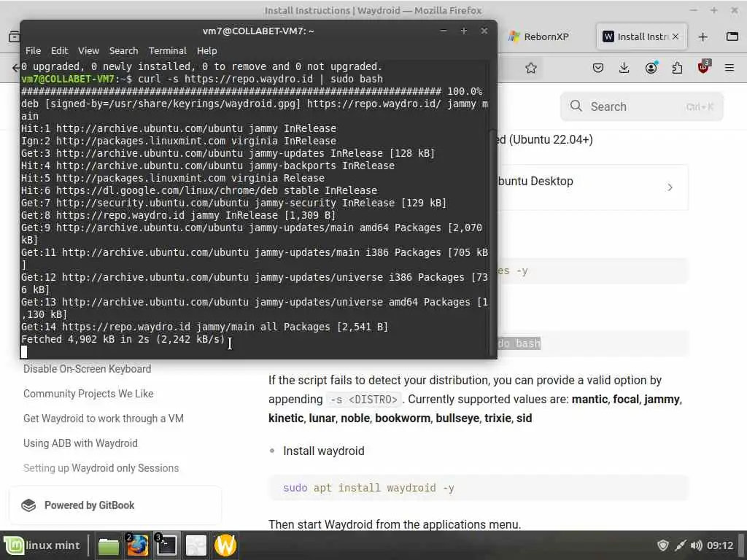Click the Powered by GitBook button

[x=115, y=505]
